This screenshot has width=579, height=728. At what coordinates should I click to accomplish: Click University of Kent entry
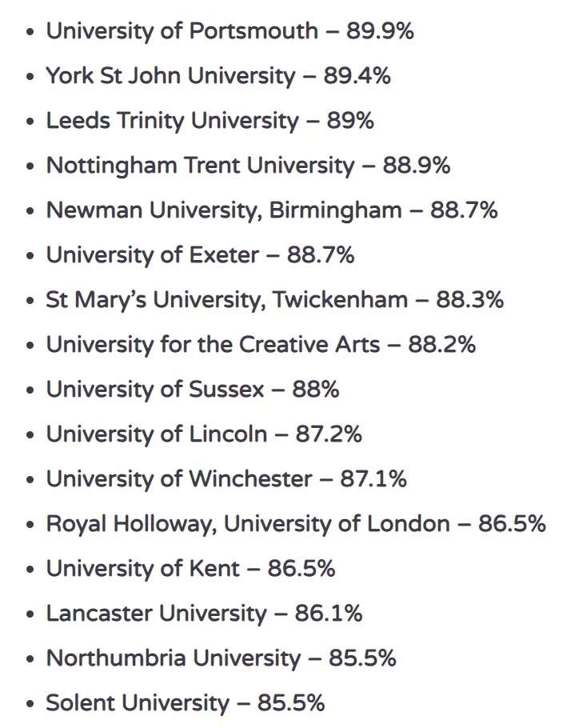[190, 569]
